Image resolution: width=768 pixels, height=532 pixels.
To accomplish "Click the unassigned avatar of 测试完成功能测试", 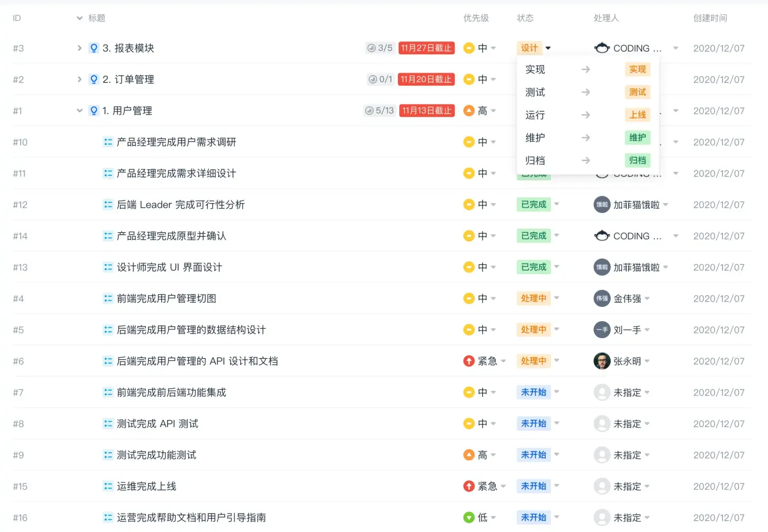I will pyautogui.click(x=602, y=455).
